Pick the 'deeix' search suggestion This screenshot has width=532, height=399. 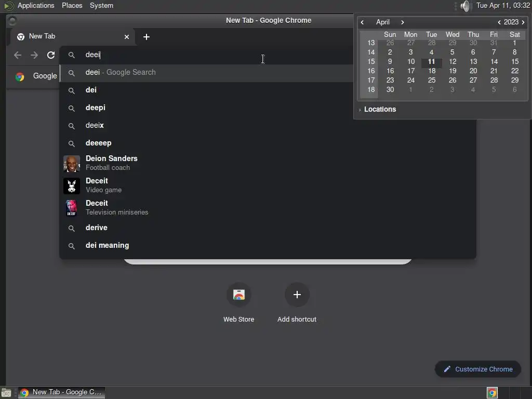pyautogui.click(x=268, y=126)
